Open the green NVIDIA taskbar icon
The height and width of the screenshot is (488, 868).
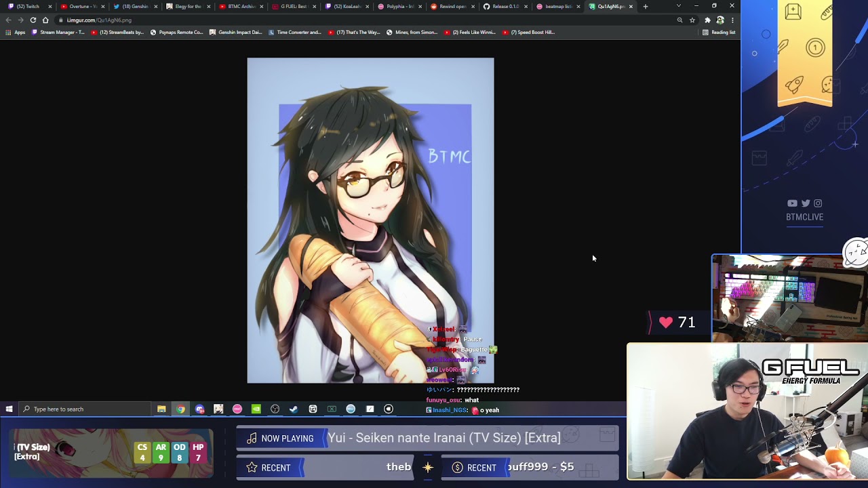click(x=256, y=409)
